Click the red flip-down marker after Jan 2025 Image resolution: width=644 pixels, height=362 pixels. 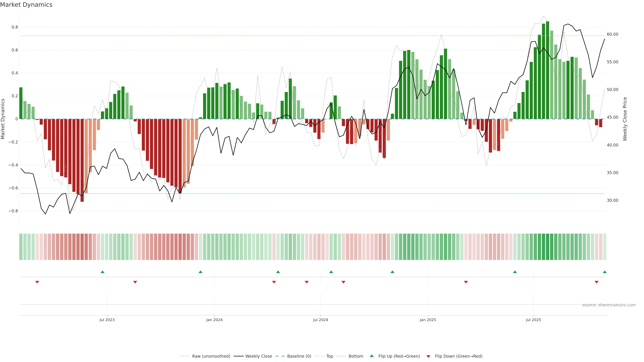[466, 282]
